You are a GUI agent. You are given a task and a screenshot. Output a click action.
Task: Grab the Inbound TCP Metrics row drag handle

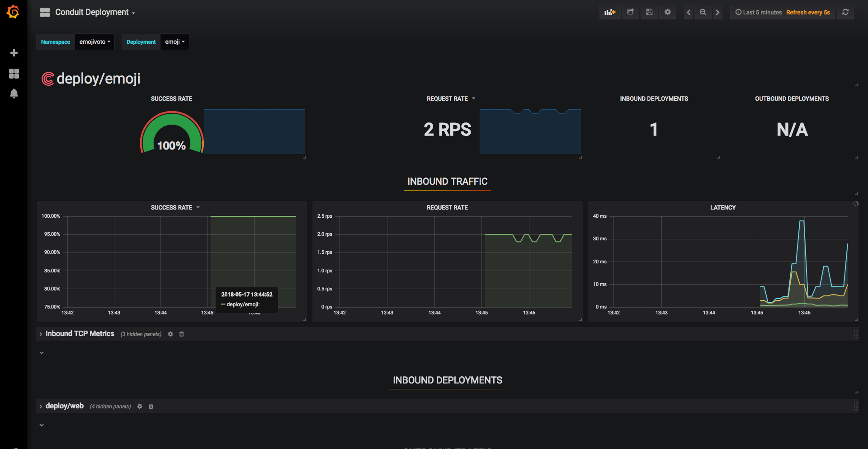point(855,334)
